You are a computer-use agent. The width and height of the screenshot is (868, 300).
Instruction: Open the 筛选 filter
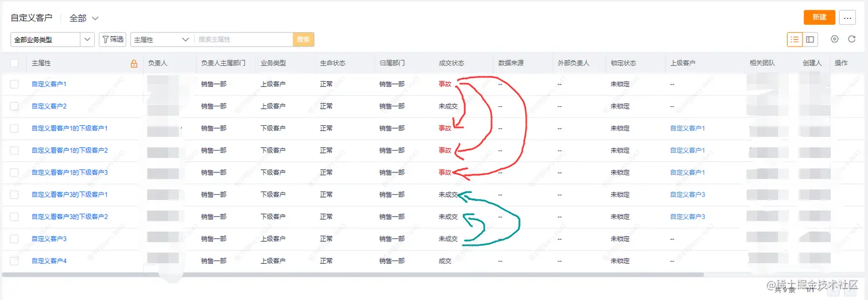point(113,39)
